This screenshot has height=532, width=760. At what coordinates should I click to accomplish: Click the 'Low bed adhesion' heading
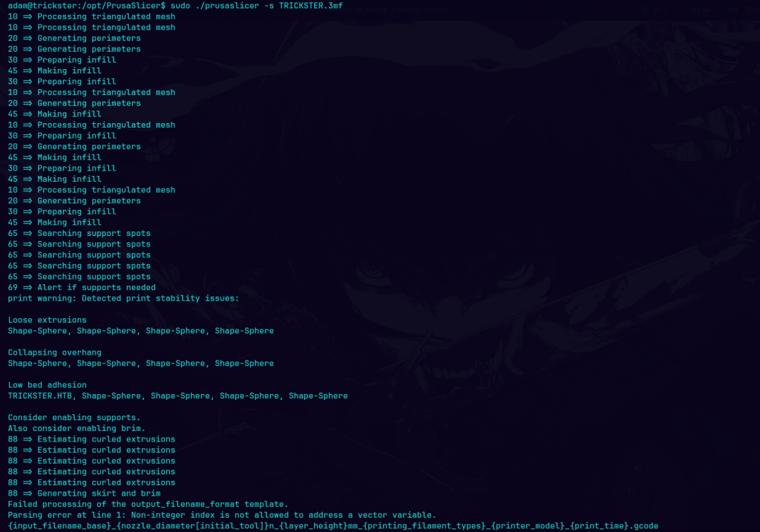pos(47,384)
